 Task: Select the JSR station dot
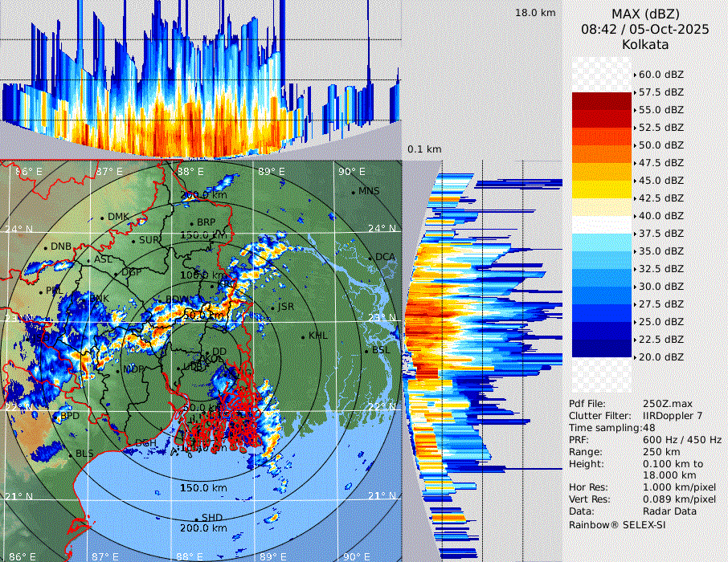(273, 307)
